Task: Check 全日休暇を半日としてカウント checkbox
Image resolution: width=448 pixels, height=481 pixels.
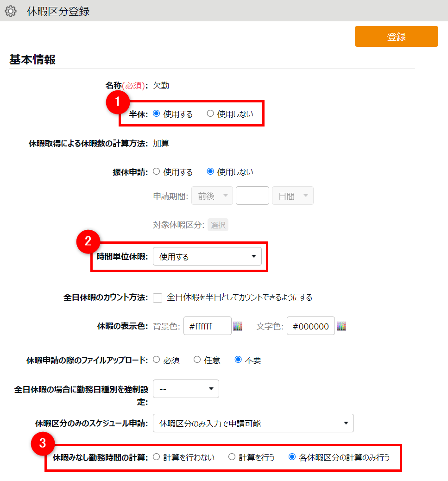Action: pyautogui.click(x=158, y=297)
